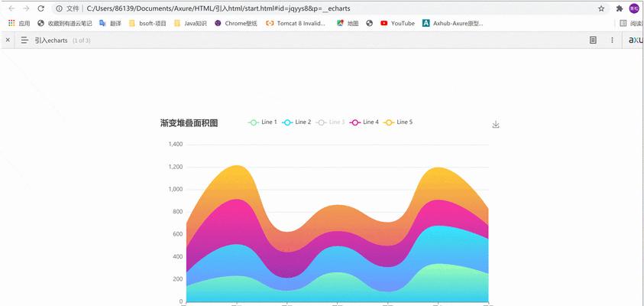Click the Axure logo
Screen dimensions: 644x306
[636, 40]
